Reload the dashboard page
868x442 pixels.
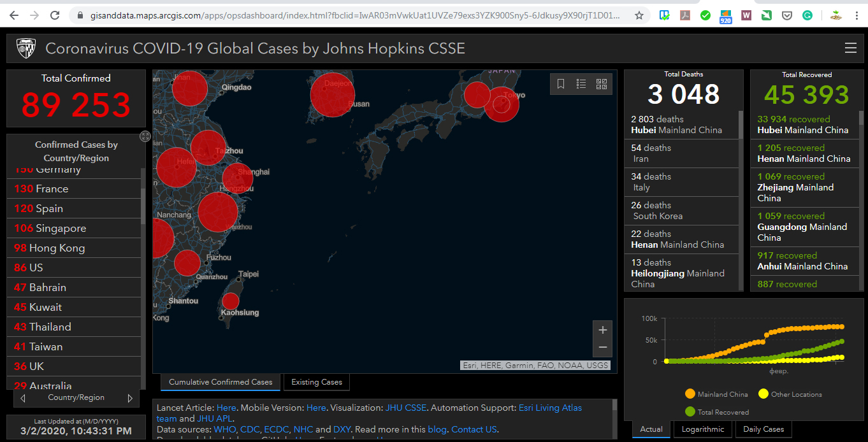55,15
